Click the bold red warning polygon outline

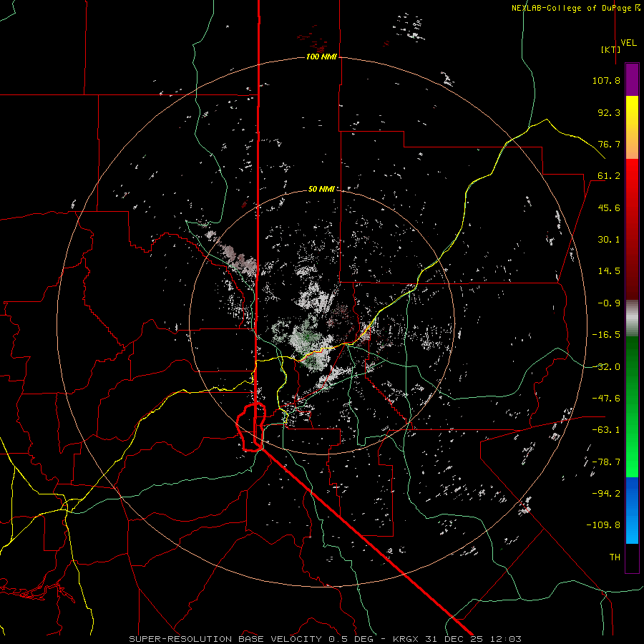point(251,428)
